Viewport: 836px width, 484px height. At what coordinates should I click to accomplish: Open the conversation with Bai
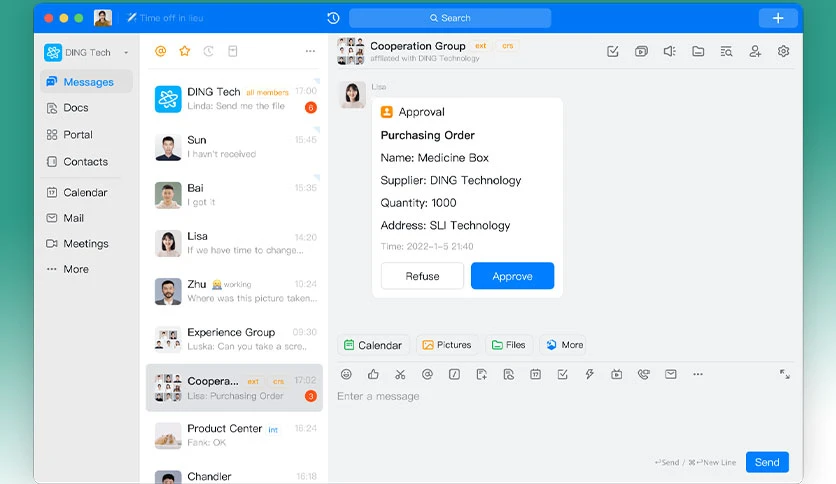point(234,195)
